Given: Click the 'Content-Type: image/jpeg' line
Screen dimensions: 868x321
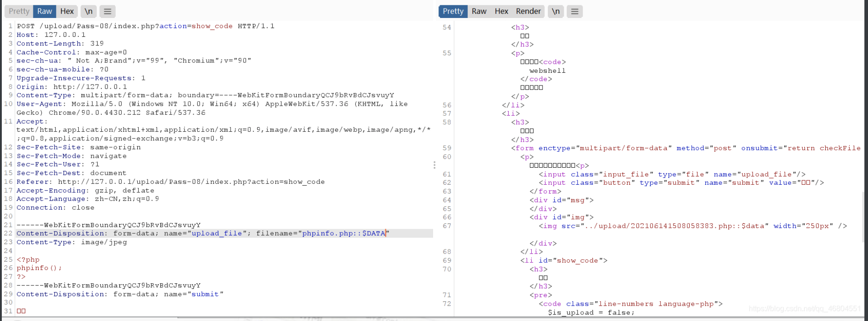Looking at the screenshot, I should [72, 242].
